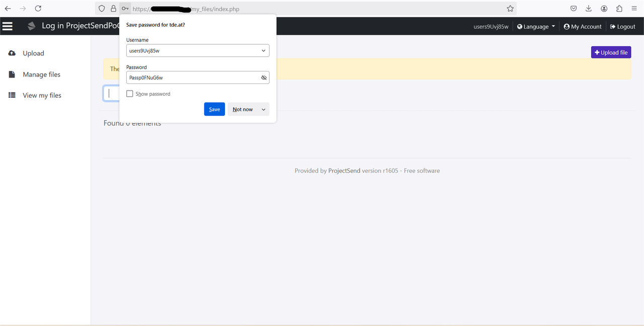Viewport: 644px width, 326px height.
Task: Open the Firefox account profile icon
Action: [604, 9]
